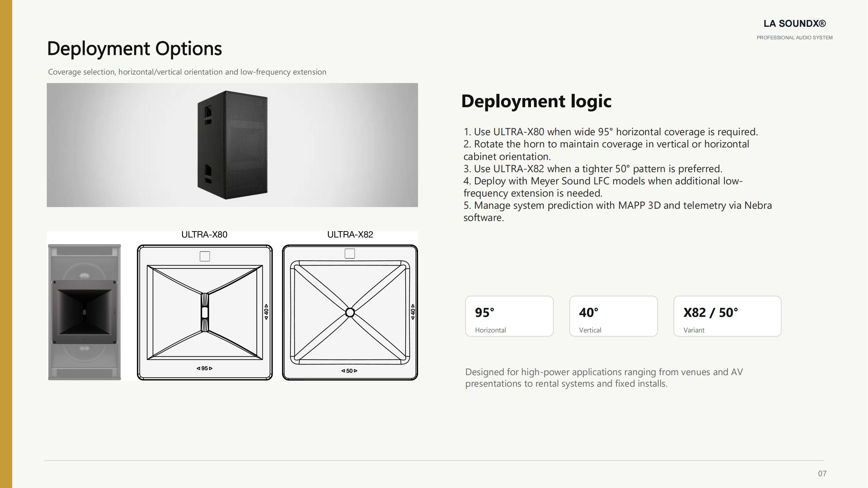Image resolution: width=868 pixels, height=488 pixels.
Task: Select the "Deployment logic" heading
Action: tap(536, 101)
